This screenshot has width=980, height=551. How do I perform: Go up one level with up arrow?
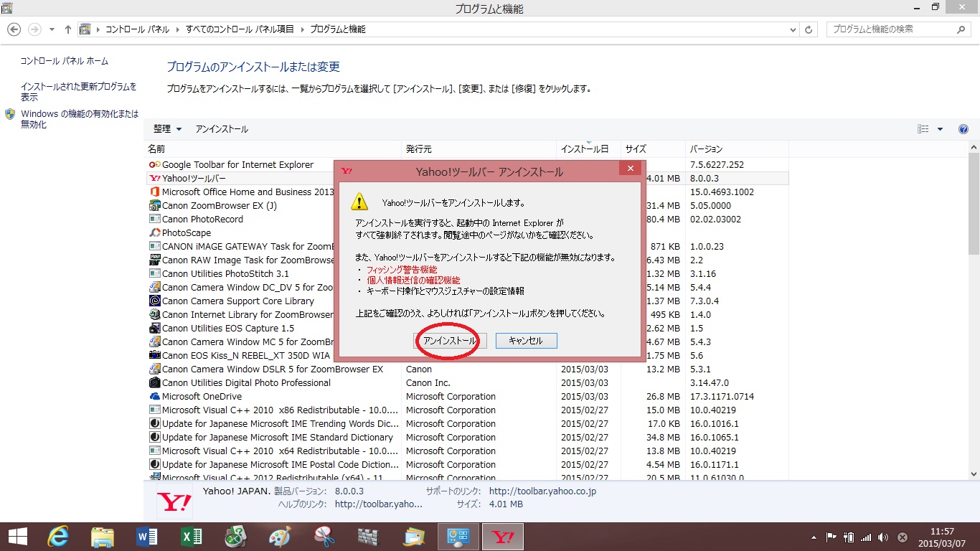(x=68, y=29)
